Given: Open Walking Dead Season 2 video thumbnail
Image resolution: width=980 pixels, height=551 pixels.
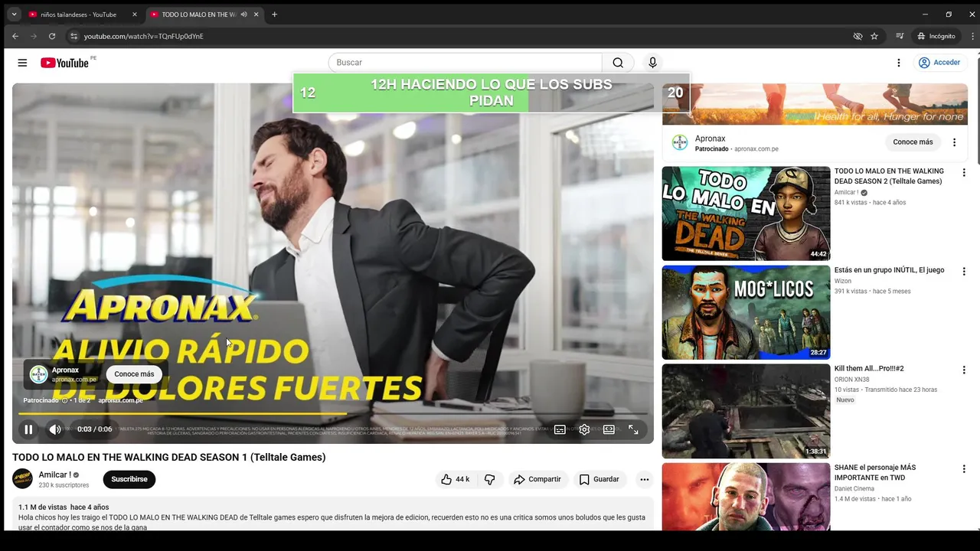Looking at the screenshot, I should tap(746, 214).
